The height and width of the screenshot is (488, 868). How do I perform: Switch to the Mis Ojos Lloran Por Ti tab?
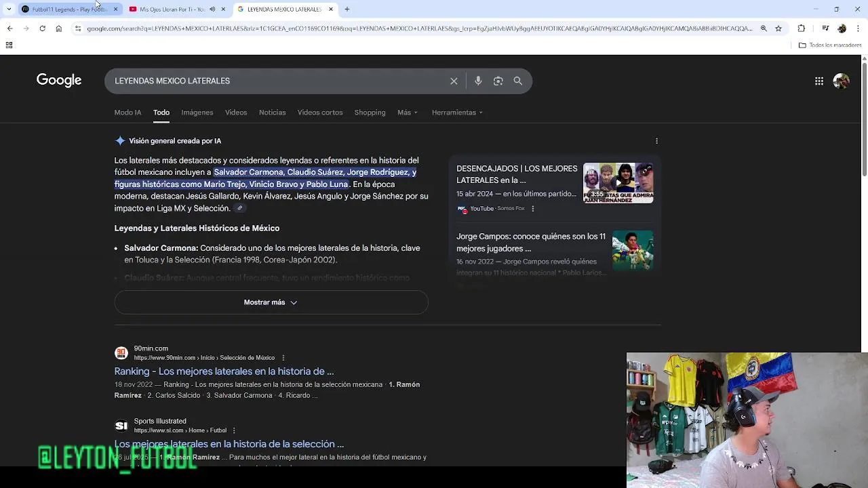click(x=171, y=9)
